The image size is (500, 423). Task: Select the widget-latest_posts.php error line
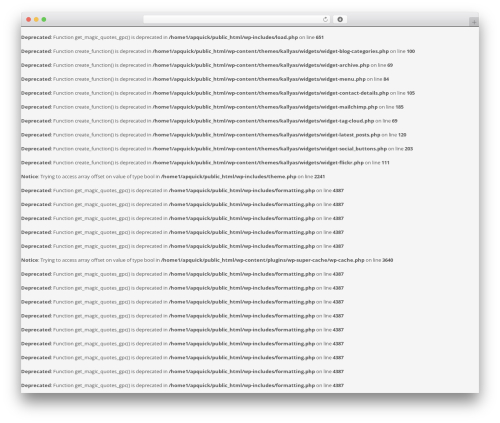click(214, 135)
